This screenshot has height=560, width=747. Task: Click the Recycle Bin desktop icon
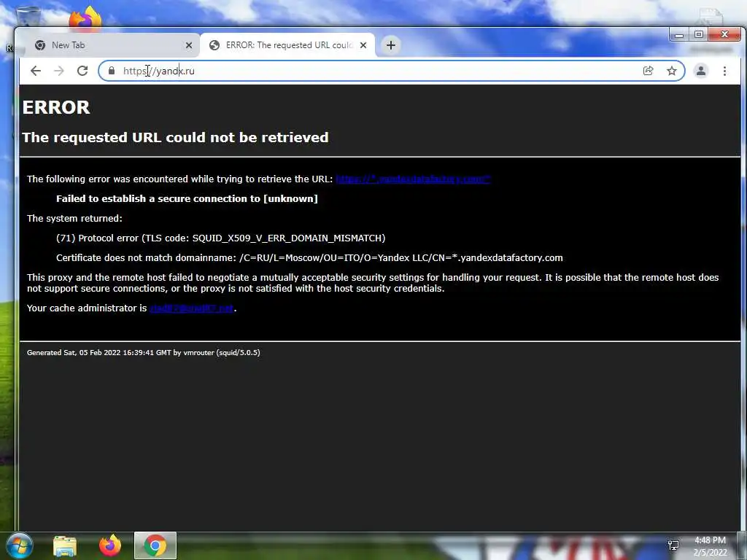[28, 17]
